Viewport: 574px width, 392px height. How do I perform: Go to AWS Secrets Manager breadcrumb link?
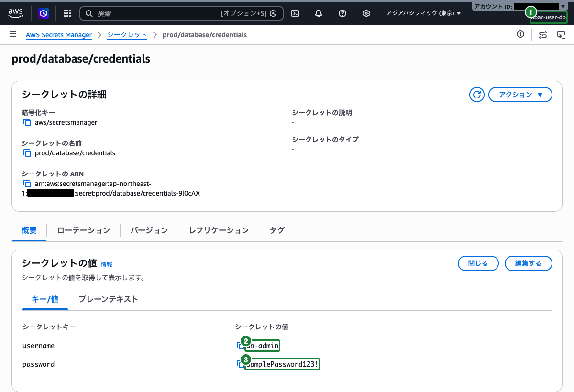point(59,35)
